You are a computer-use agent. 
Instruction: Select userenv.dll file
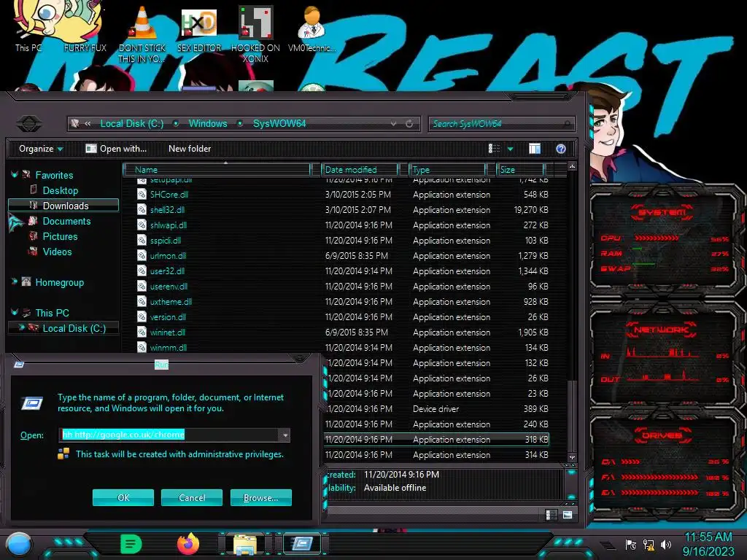tap(169, 286)
